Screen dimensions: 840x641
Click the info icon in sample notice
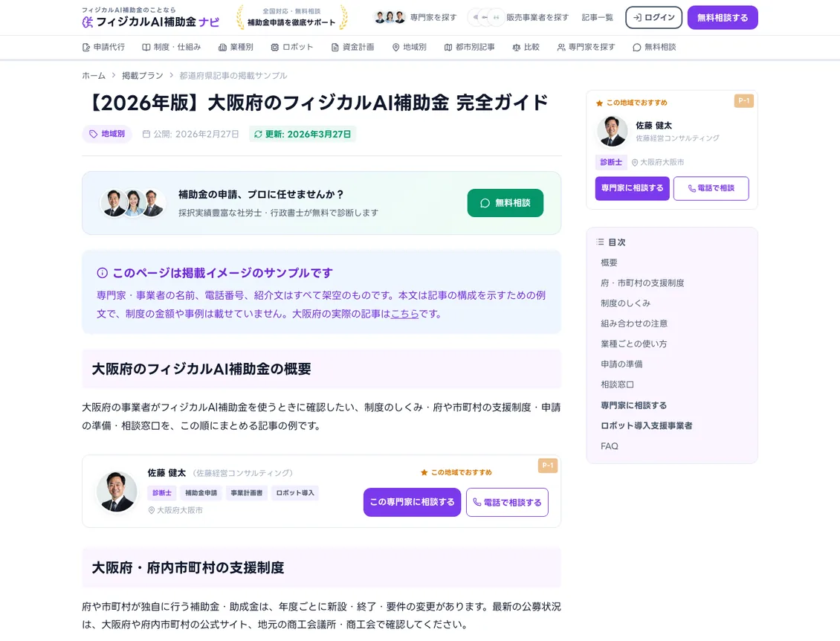click(103, 273)
